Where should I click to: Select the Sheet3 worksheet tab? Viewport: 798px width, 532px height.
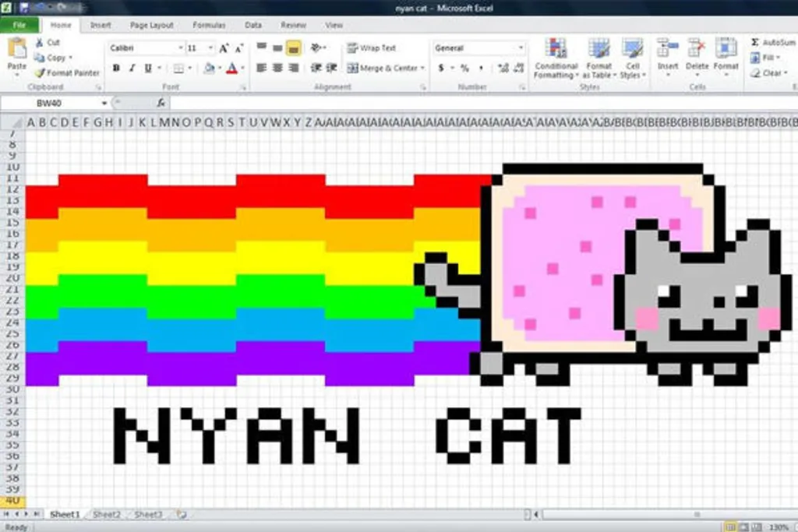coord(148,514)
